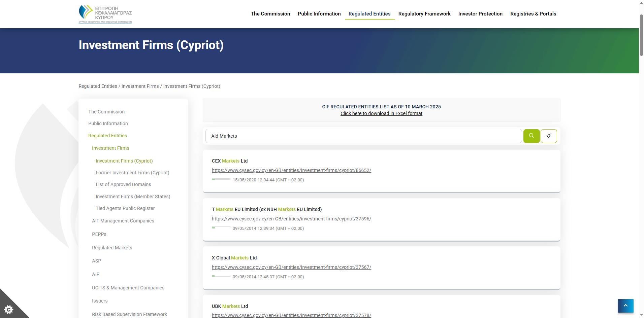Expand AIF Management Companies sidebar section
Screen dimensions: 644x318
click(123, 221)
